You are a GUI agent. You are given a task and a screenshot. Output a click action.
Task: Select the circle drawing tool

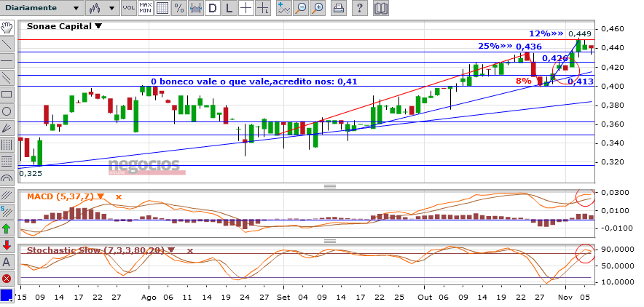point(7,111)
